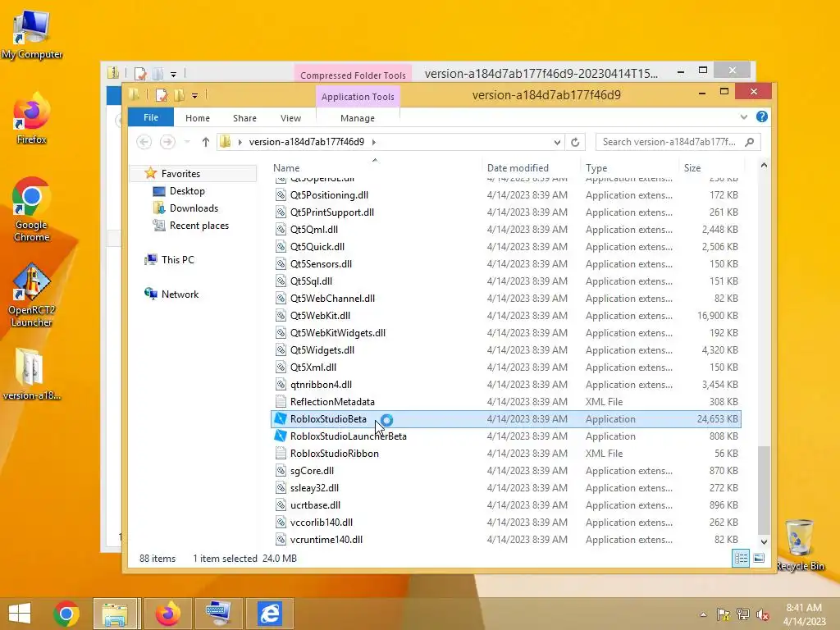This screenshot has width=840, height=630.
Task: Expand the ribbon with the chevron
Action: tap(743, 116)
